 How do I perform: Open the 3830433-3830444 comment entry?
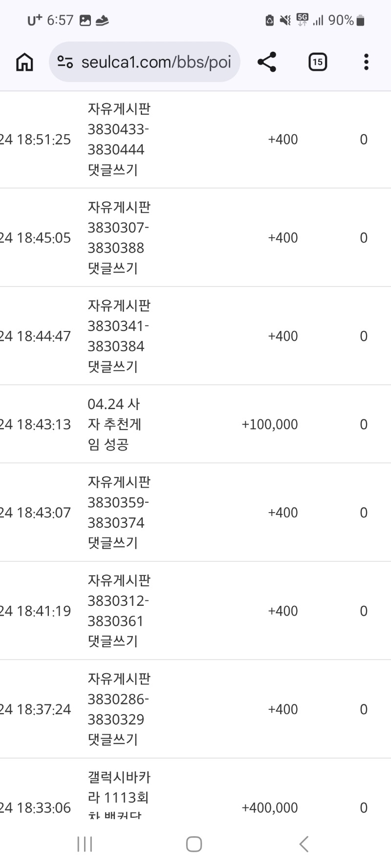tap(118, 139)
